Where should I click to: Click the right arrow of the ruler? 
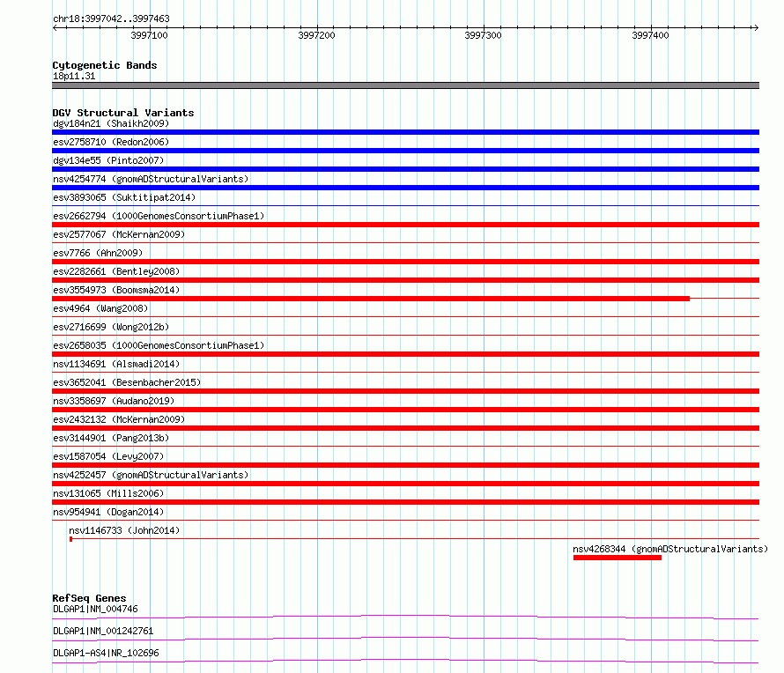point(756,27)
